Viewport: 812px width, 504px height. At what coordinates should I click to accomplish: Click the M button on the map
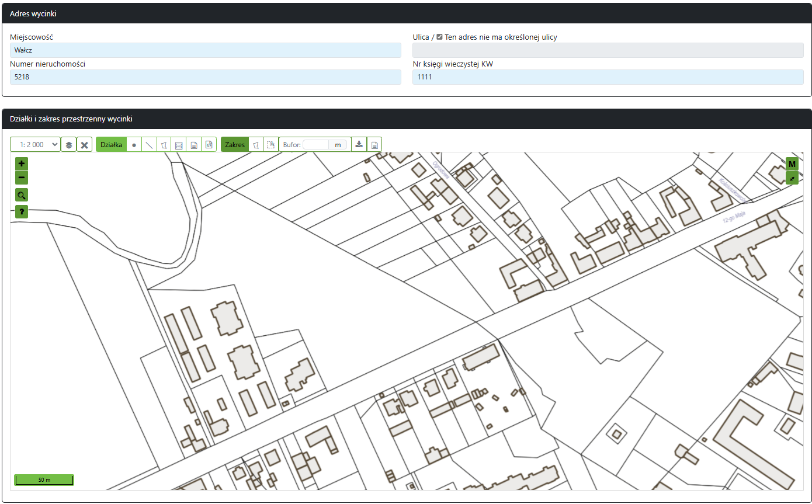[x=792, y=164]
